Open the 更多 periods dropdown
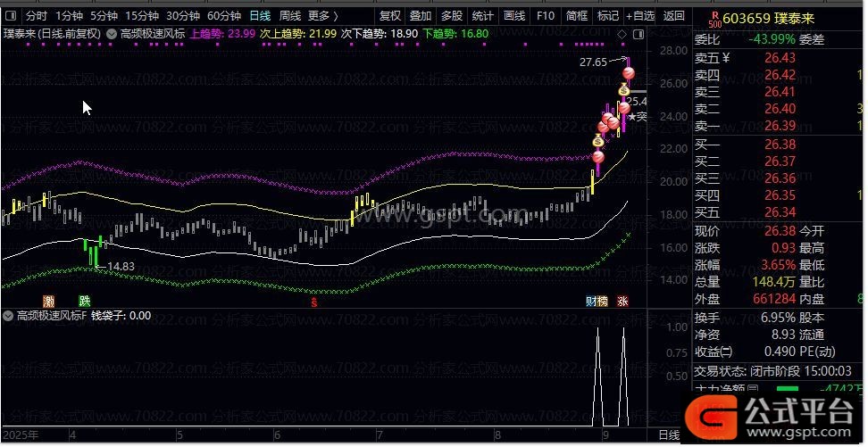The width and height of the screenshot is (868, 447). tap(322, 16)
